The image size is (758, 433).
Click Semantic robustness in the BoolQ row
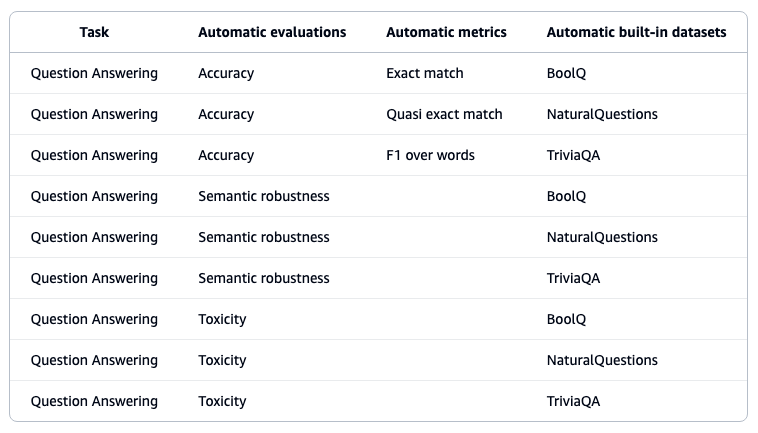263,196
